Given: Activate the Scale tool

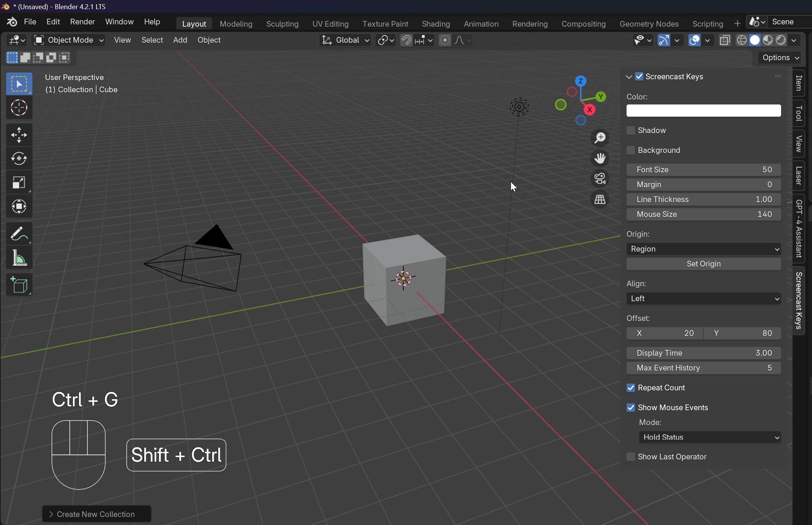Looking at the screenshot, I should (19, 183).
